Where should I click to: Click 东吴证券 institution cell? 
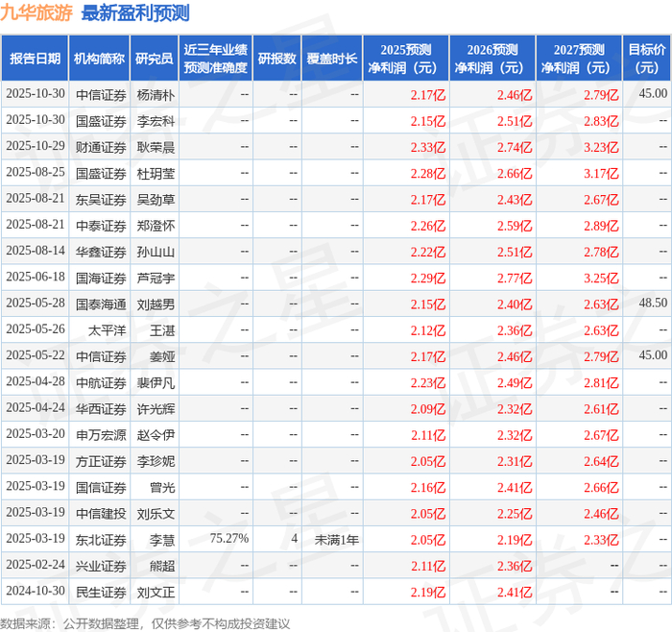coord(101,200)
